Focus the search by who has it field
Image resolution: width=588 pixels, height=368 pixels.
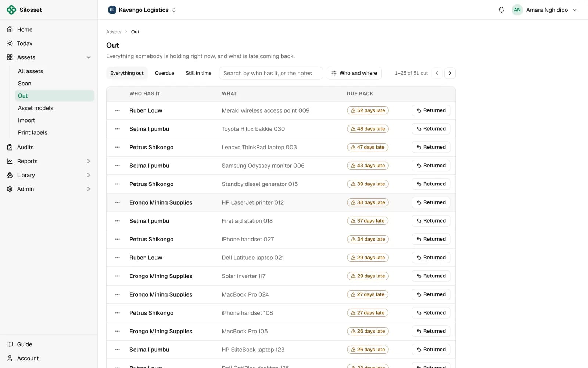(x=271, y=73)
